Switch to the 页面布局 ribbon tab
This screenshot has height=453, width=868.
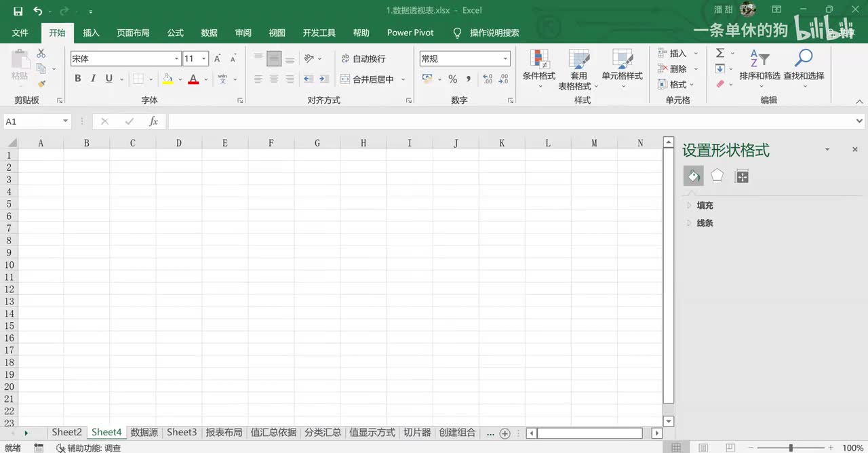(133, 33)
